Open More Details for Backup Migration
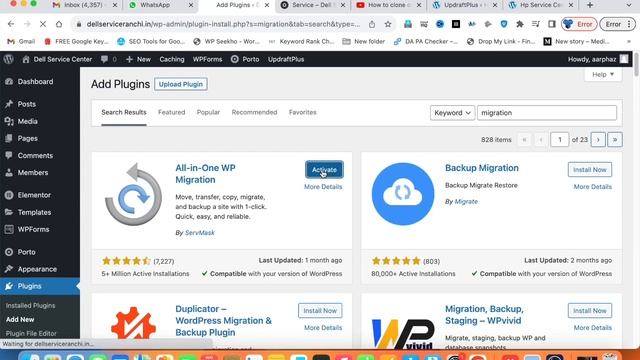 [x=593, y=187]
